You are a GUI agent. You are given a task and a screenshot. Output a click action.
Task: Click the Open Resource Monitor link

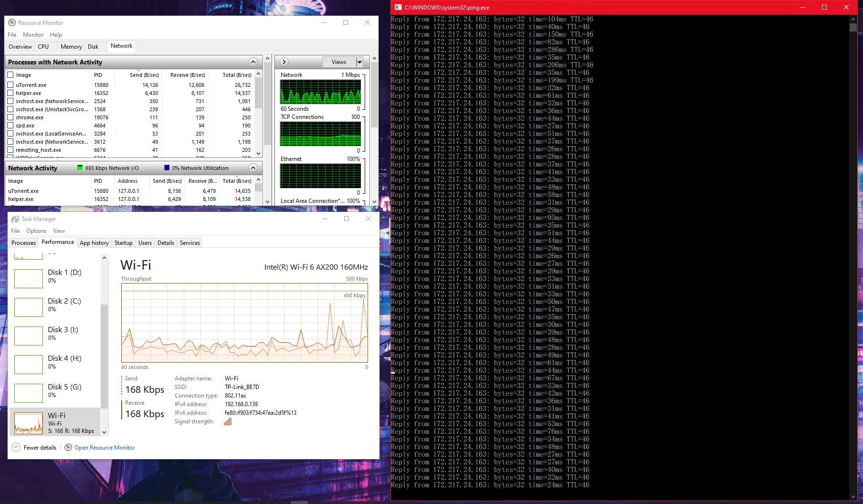(x=105, y=448)
